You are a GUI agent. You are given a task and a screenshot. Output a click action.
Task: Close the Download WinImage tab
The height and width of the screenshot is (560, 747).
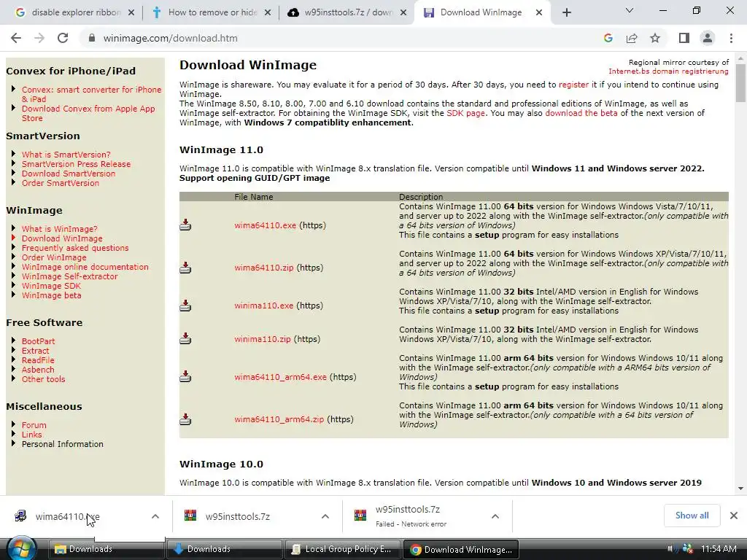539,12
